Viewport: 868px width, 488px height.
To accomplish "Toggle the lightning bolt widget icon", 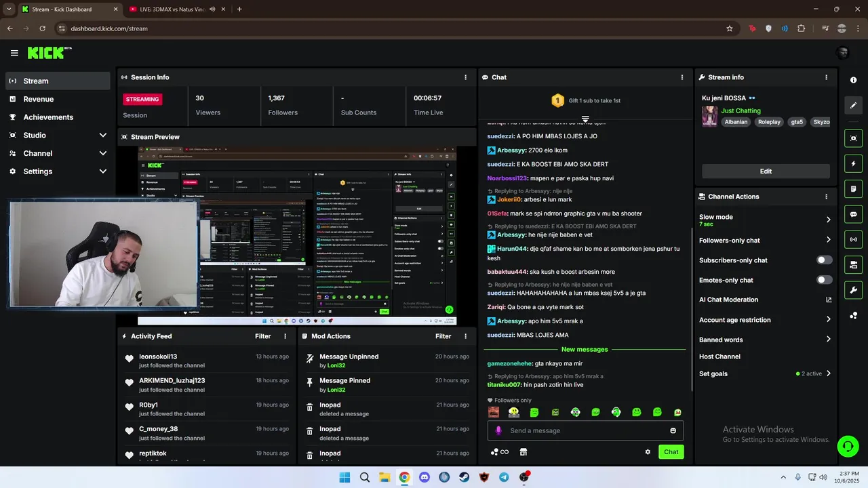I will coord(853,163).
